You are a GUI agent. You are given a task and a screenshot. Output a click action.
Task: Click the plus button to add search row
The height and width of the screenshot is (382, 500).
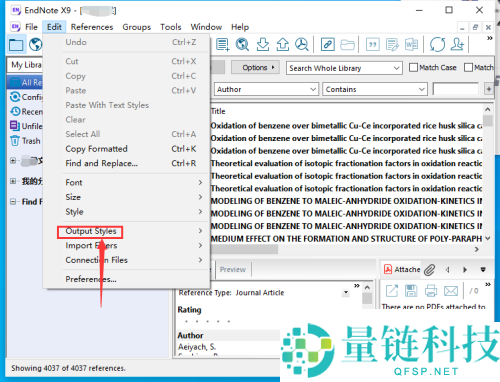point(489,89)
